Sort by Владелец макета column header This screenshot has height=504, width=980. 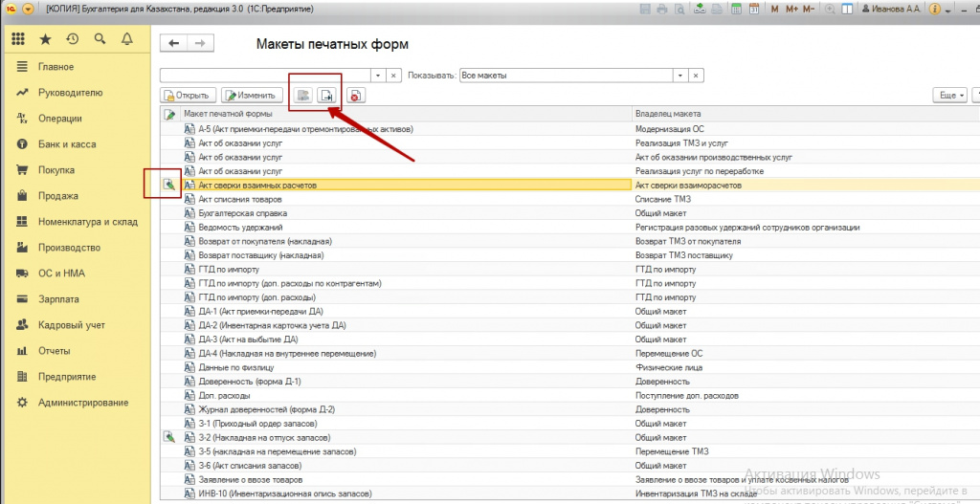click(806, 114)
